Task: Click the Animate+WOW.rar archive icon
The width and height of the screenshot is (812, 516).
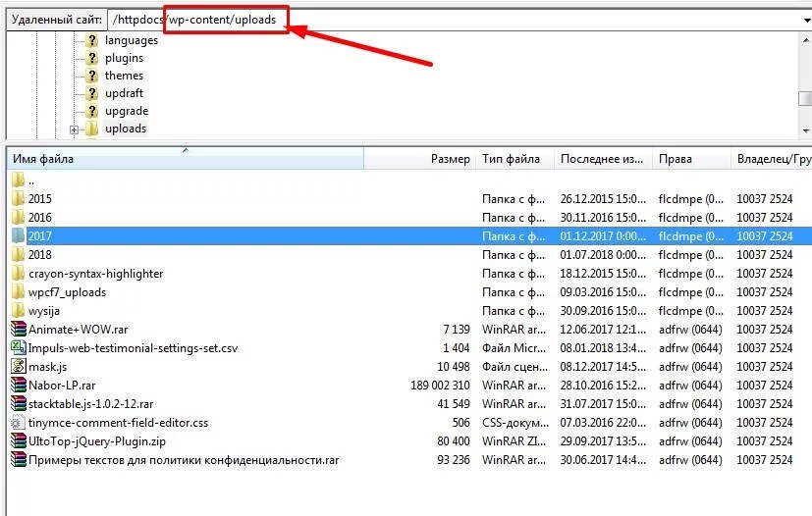Action: pyautogui.click(x=19, y=330)
